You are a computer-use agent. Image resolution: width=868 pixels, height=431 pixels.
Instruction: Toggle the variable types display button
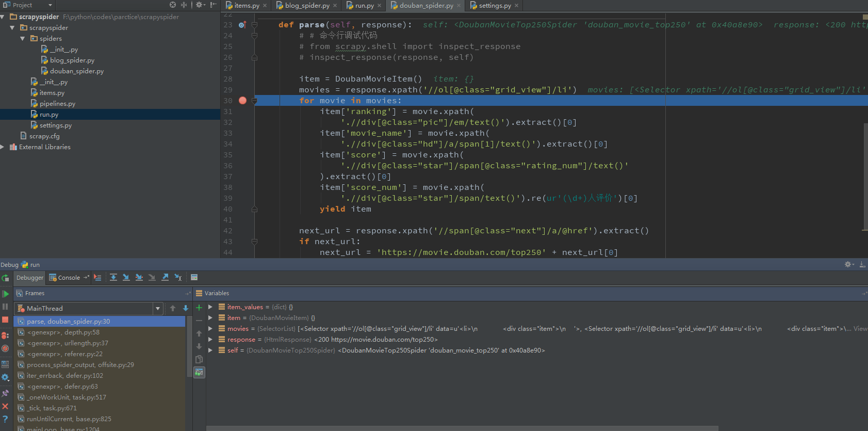pyautogui.click(x=199, y=372)
